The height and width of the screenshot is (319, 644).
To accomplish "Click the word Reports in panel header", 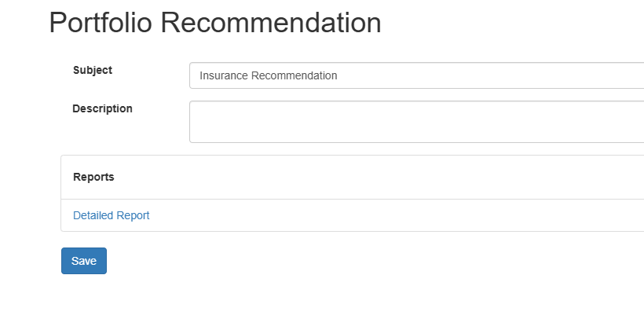I will 93,177.
